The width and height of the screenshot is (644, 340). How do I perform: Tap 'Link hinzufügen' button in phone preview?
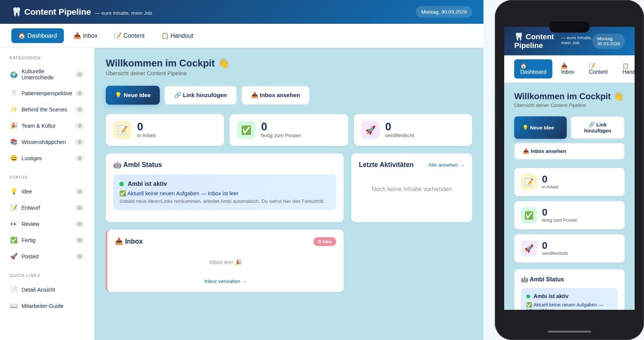pyautogui.click(x=598, y=128)
